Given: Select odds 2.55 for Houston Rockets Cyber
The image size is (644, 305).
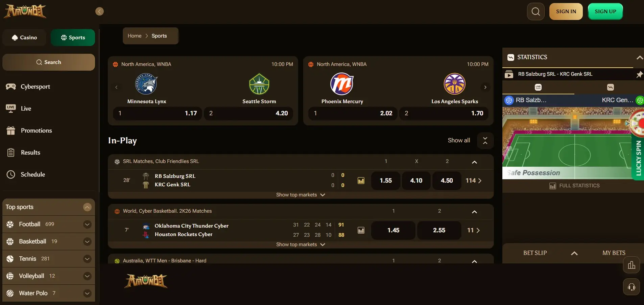Looking at the screenshot, I should coord(439,230).
